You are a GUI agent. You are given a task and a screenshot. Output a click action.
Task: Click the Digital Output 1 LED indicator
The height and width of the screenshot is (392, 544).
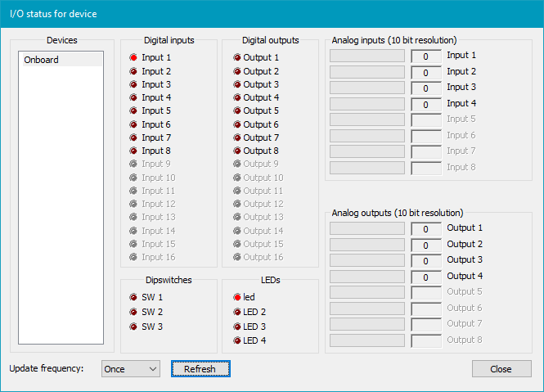pyautogui.click(x=237, y=58)
